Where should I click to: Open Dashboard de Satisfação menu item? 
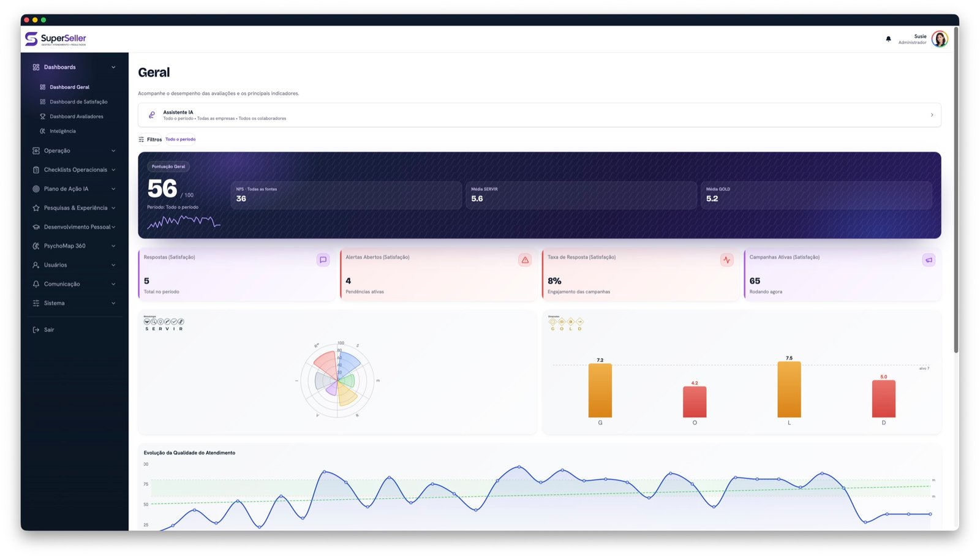point(75,102)
